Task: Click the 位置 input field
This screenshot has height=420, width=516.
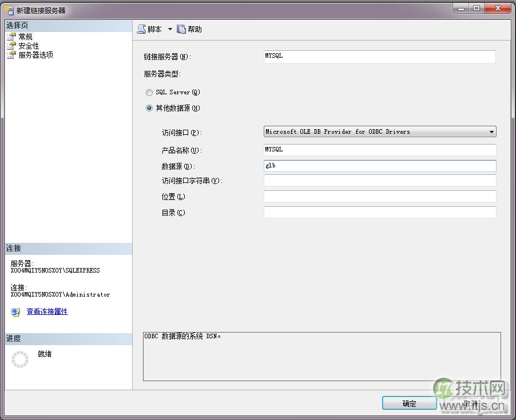Action: click(x=380, y=196)
